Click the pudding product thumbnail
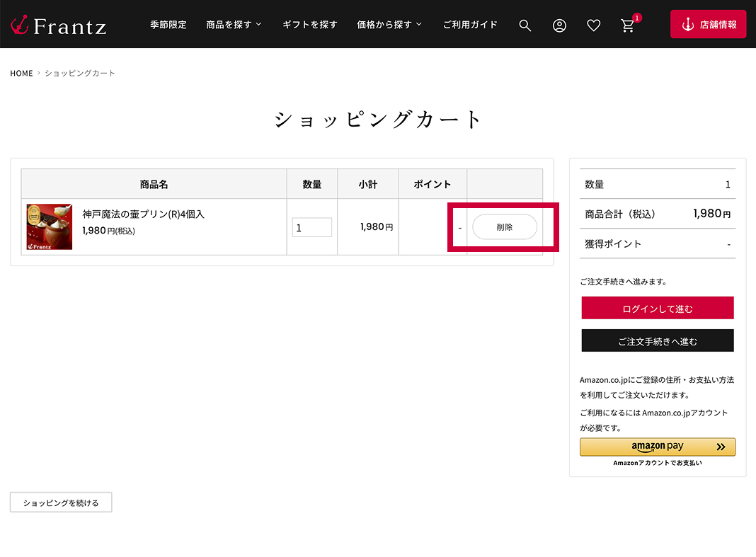This screenshot has height=557, width=756. pos(50,227)
